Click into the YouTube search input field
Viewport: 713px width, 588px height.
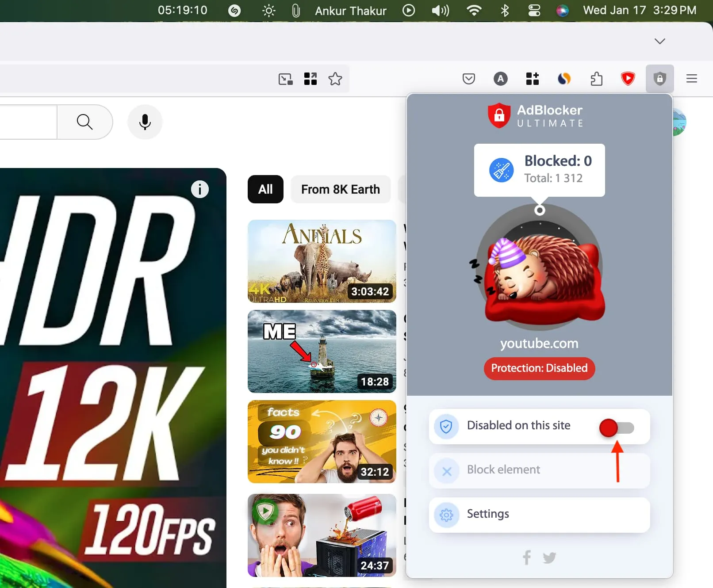click(x=28, y=122)
